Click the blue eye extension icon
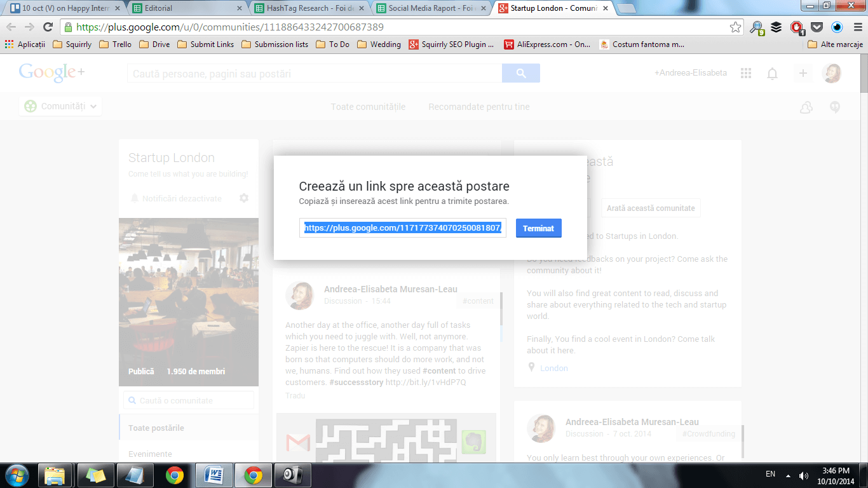The height and width of the screenshot is (488, 868). pyautogui.click(x=837, y=27)
